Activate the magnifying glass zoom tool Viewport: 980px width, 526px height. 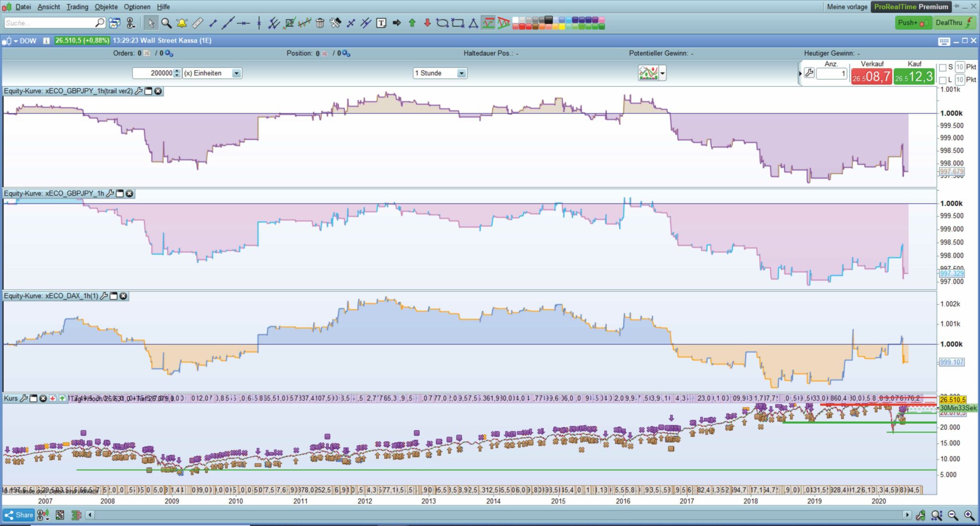coord(166,23)
